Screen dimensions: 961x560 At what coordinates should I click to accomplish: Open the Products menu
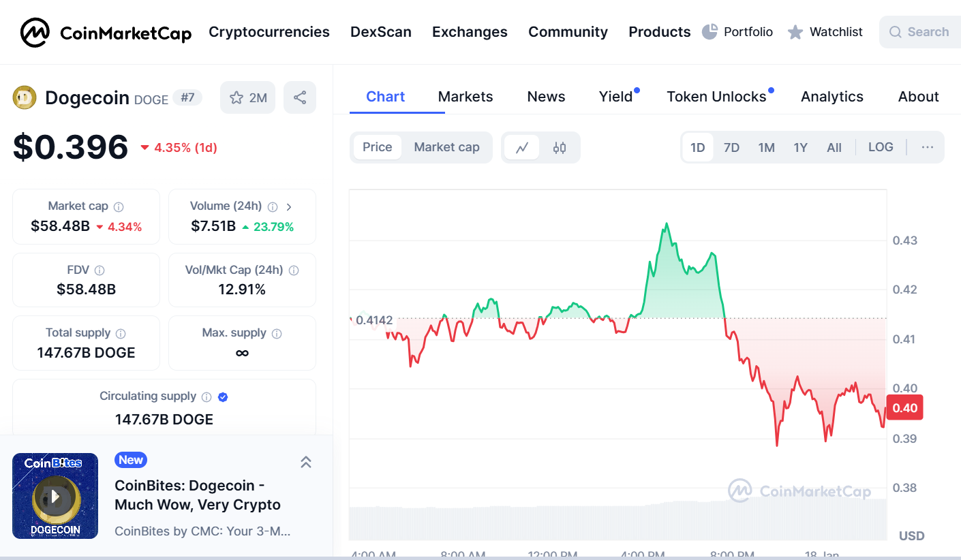(x=660, y=32)
